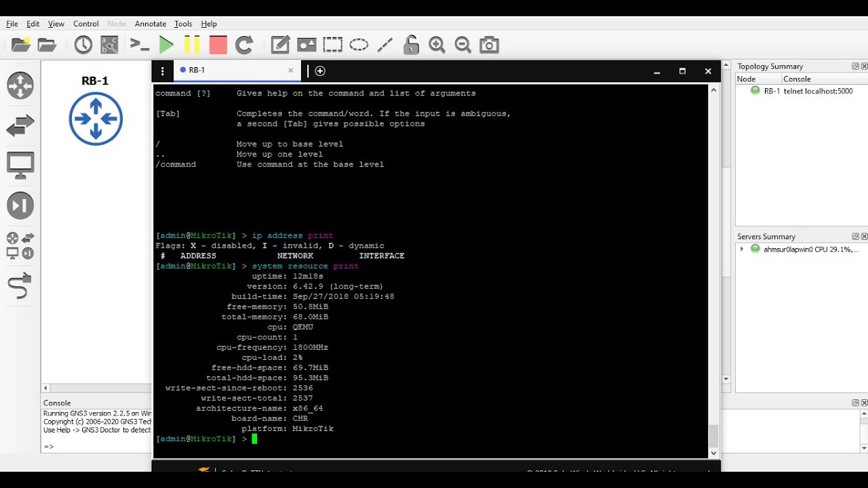Take a screenshot with camera icon
The image size is (868, 488).
pyautogui.click(x=489, y=45)
